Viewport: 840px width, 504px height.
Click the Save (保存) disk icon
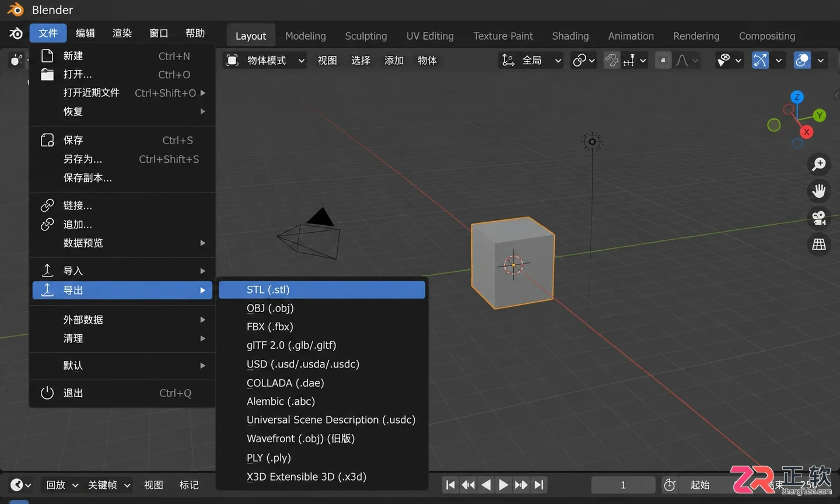click(47, 140)
